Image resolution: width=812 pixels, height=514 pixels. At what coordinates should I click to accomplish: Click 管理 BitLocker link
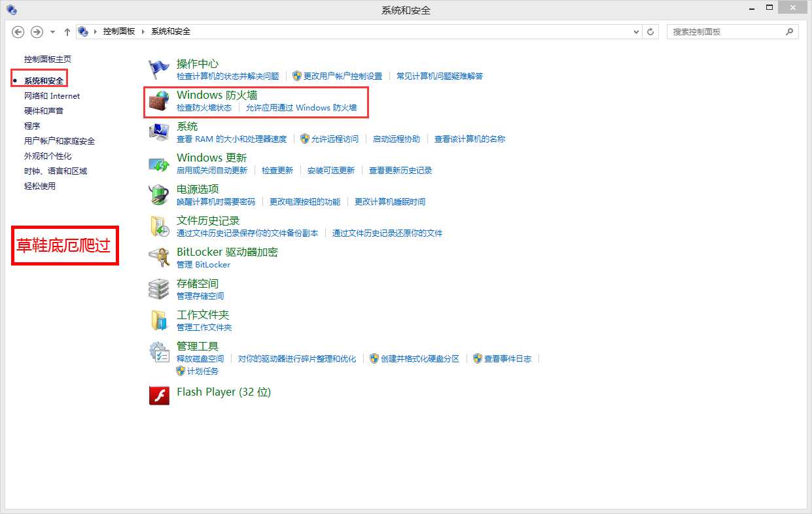[203, 264]
